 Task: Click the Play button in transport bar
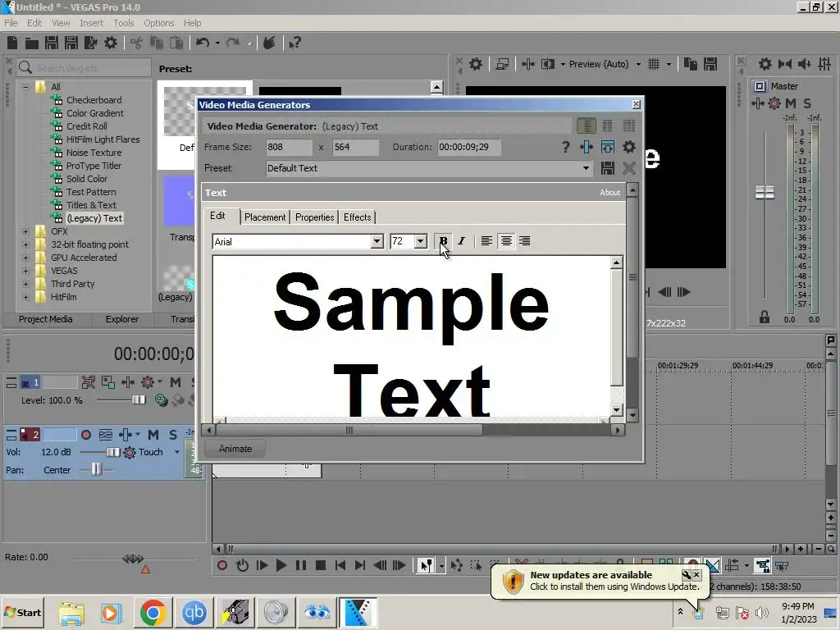281,565
